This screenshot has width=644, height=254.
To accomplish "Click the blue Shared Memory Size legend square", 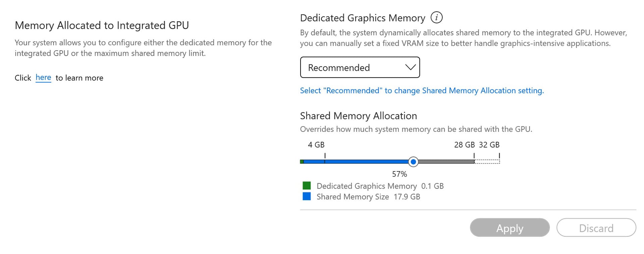I will [x=306, y=196].
